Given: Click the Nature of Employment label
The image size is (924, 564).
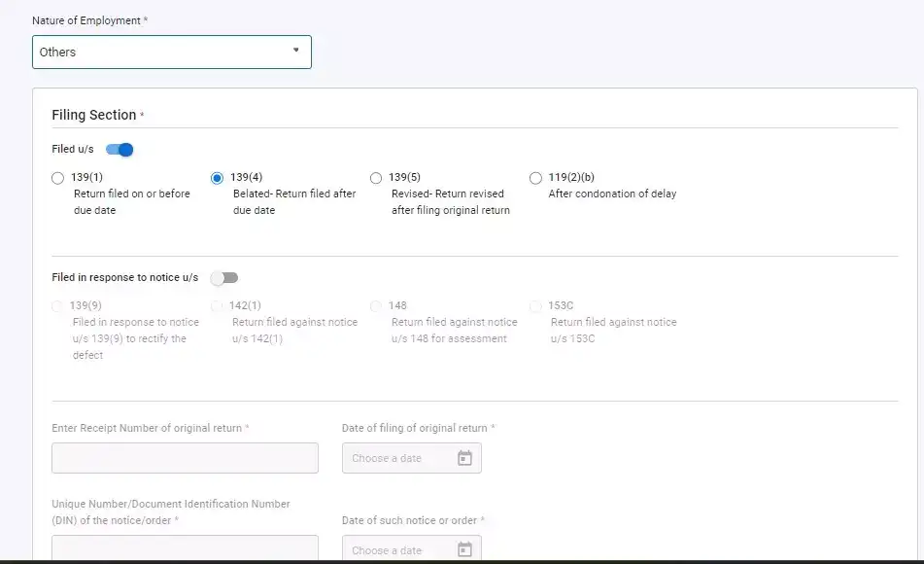Looking at the screenshot, I should click(86, 20).
